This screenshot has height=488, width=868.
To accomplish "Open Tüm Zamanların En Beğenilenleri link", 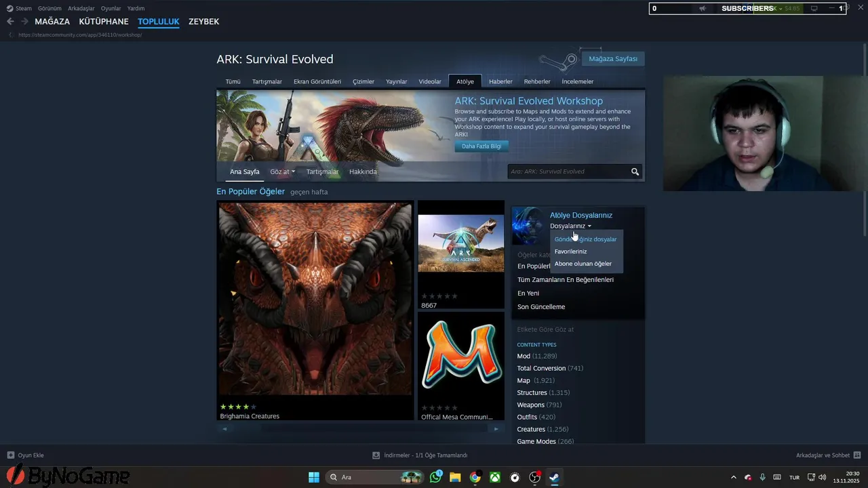I will tap(566, 280).
